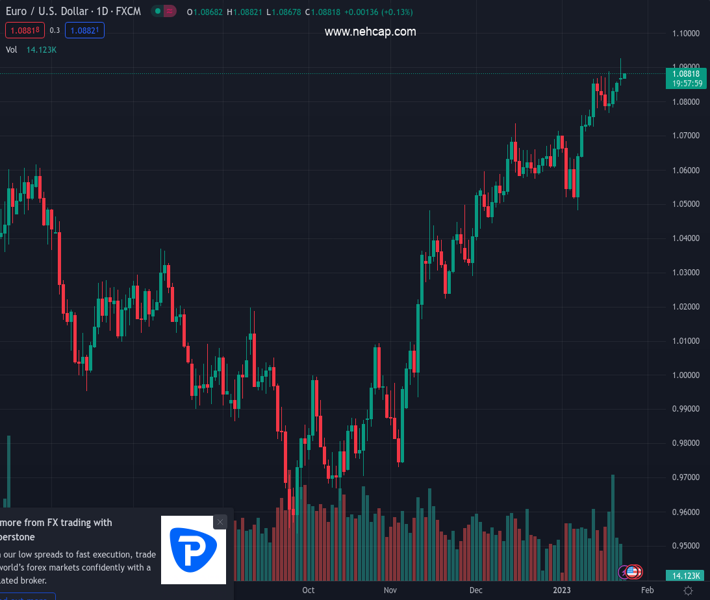Click 2023 on the time axis

pyautogui.click(x=562, y=591)
